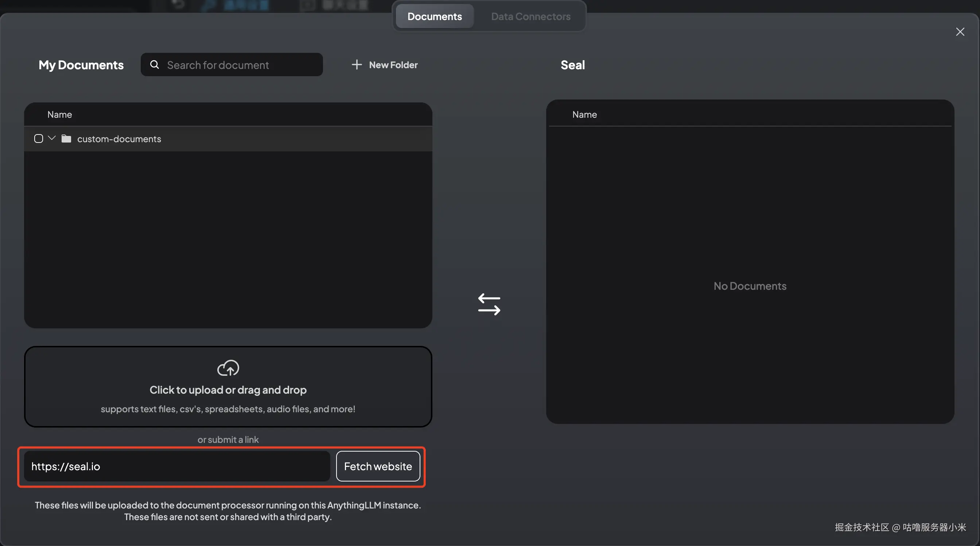Click the Seal workspace title
980x546 pixels.
tap(572, 65)
